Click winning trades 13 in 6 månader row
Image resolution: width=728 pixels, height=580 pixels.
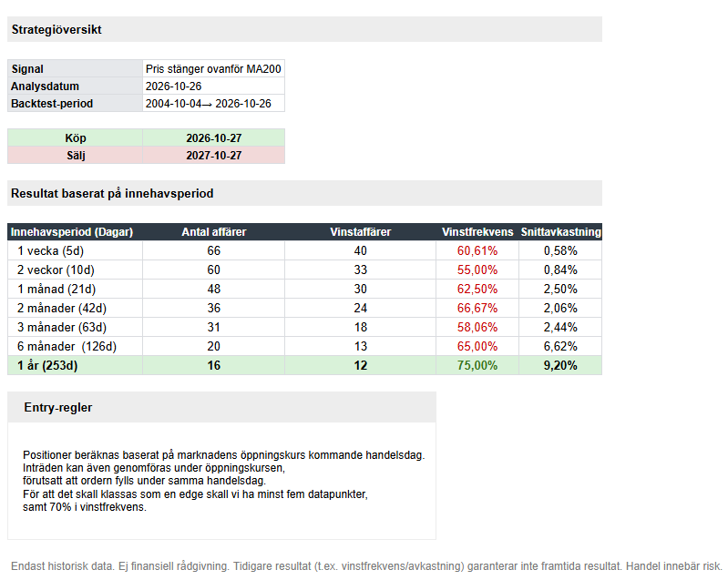click(360, 347)
